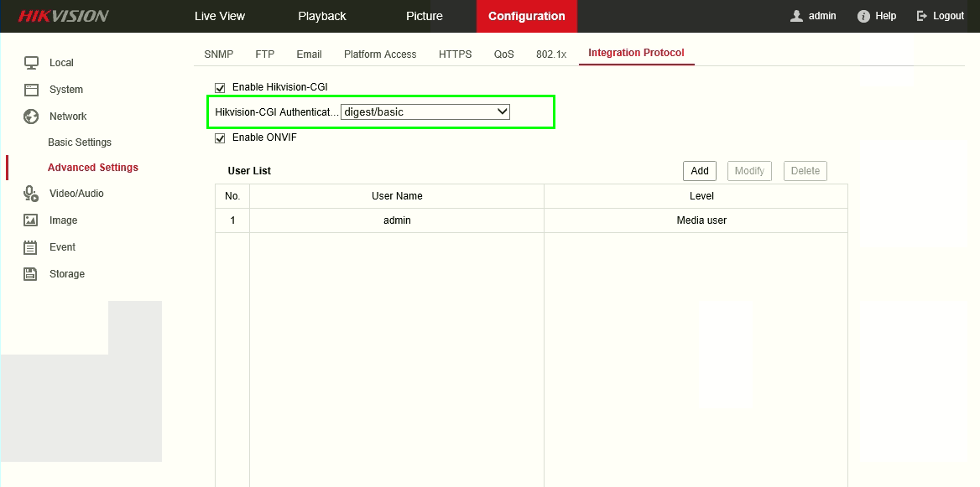The width and height of the screenshot is (980, 487).
Task: Click the Hikvision-CGI Authentication label
Action: tap(276, 112)
